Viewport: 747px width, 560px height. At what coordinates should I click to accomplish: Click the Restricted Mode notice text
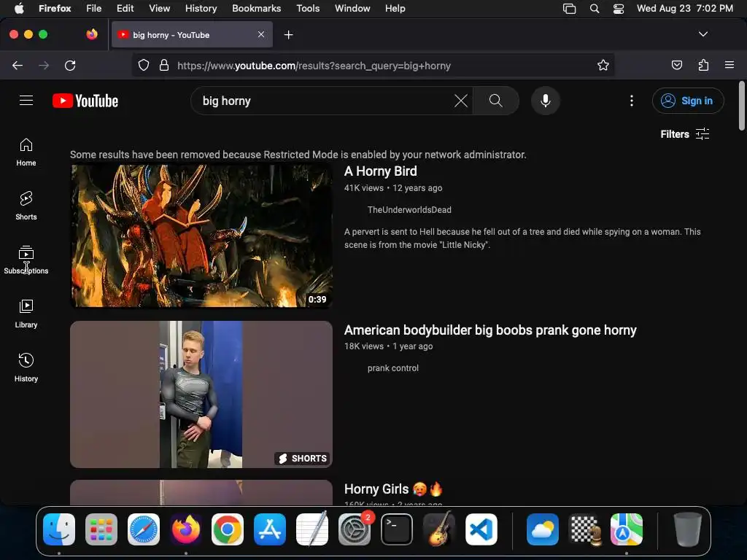pyautogui.click(x=298, y=155)
